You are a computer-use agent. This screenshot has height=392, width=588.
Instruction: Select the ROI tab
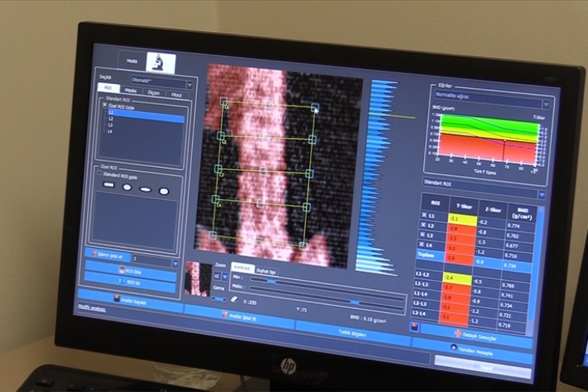point(108,88)
